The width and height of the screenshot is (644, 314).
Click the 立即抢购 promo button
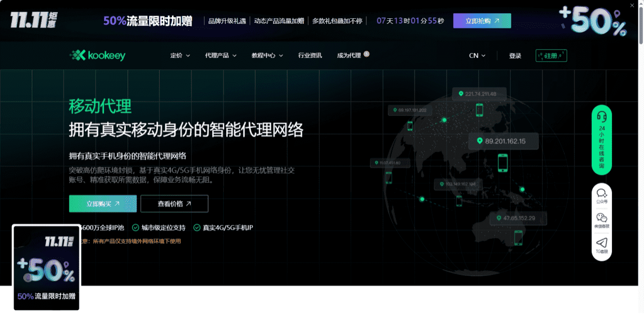pyautogui.click(x=482, y=21)
